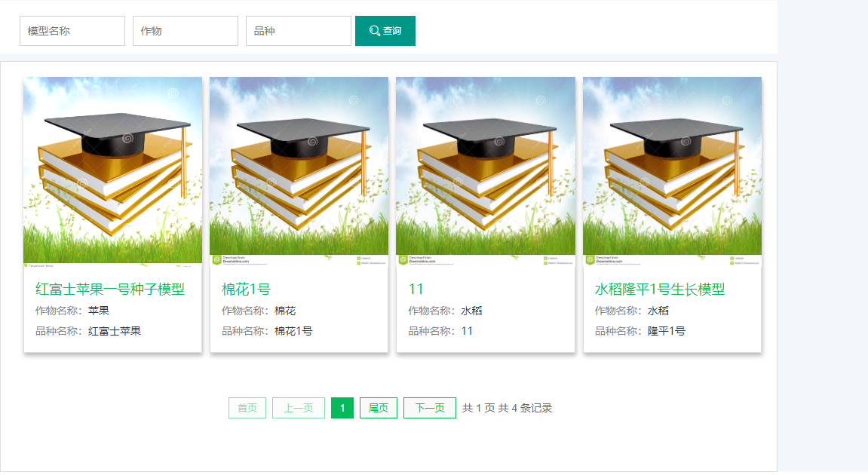Click the 上一页 pagination button
The width and height of the screenshot is (868, 475).
click(299, 408)
